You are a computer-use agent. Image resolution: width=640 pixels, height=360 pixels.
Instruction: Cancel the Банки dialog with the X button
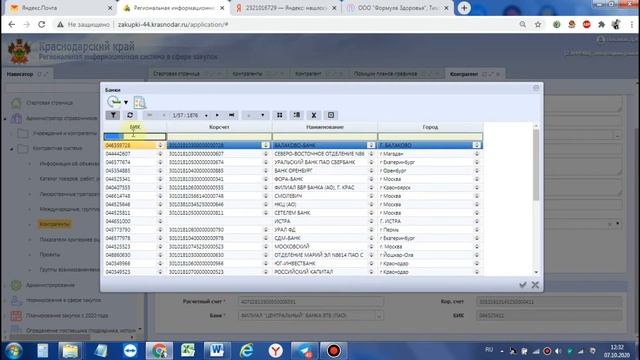(535, 285)
